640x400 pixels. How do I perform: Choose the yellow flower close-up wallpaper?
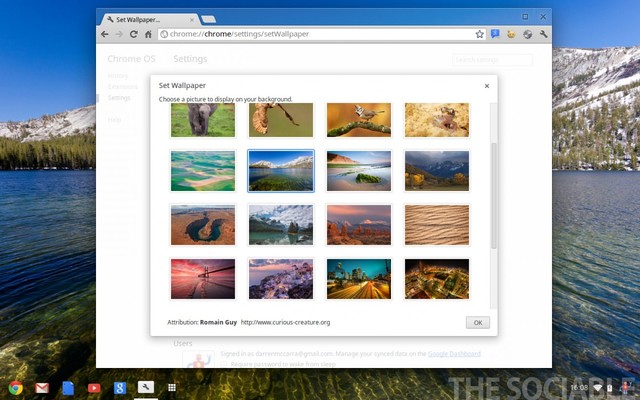click(437, 120)
